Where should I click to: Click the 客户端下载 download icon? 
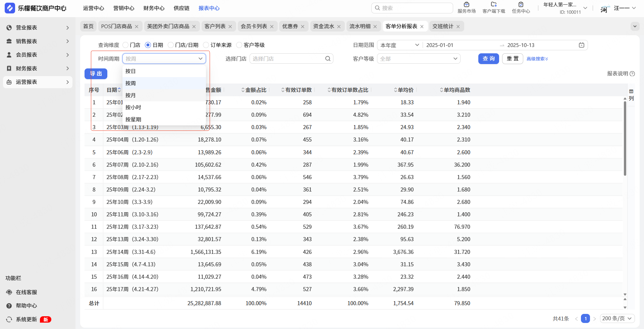493,5
